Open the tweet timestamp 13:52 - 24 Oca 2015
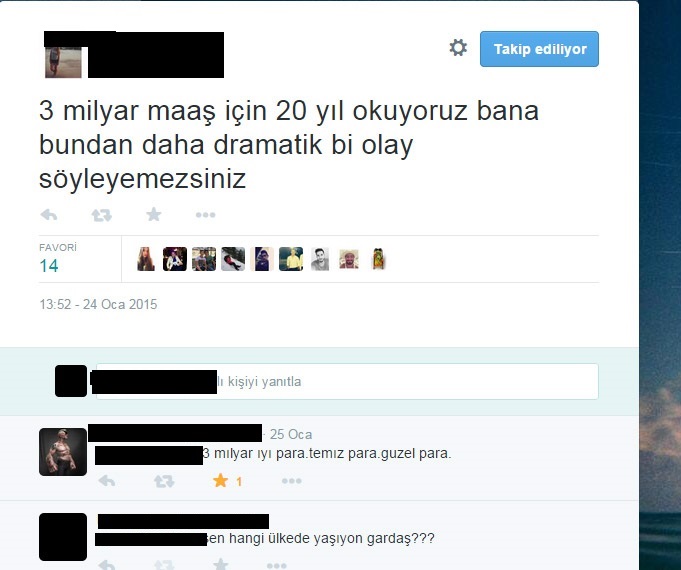This screenshot has width=681, height=570. click(98, 304)
